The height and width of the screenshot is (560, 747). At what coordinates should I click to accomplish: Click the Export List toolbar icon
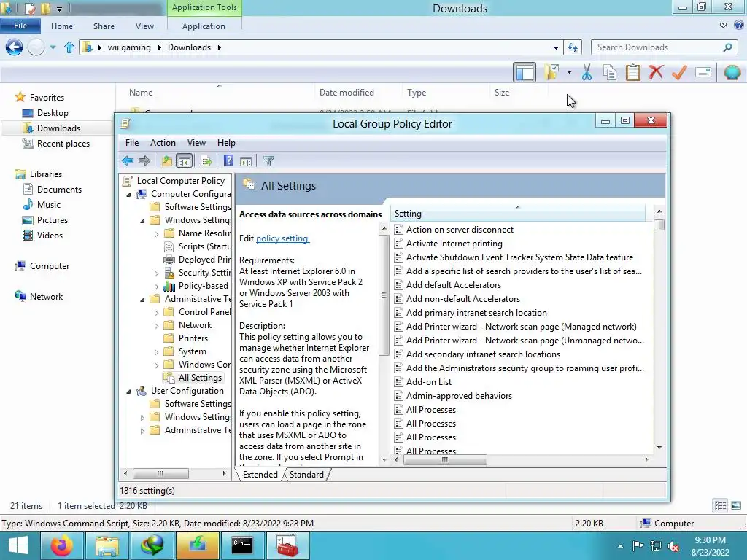[x=206, y=161]
